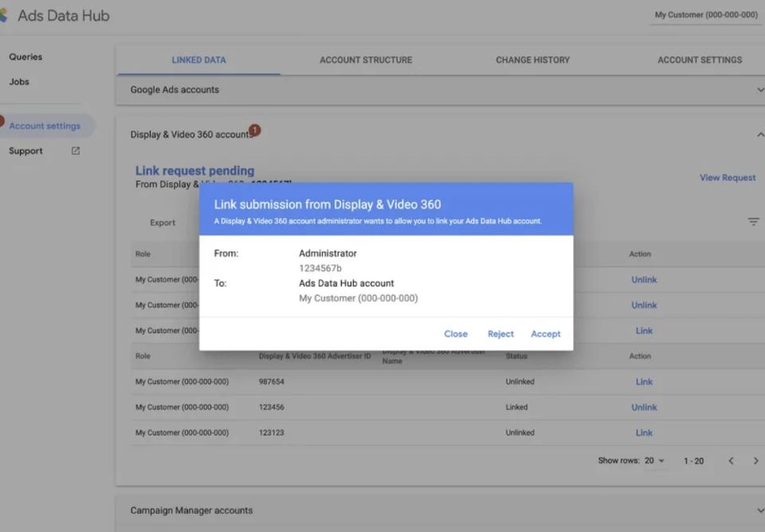Accept the link submission
Viewport: 765px width, 532px height.
(545, 334)
